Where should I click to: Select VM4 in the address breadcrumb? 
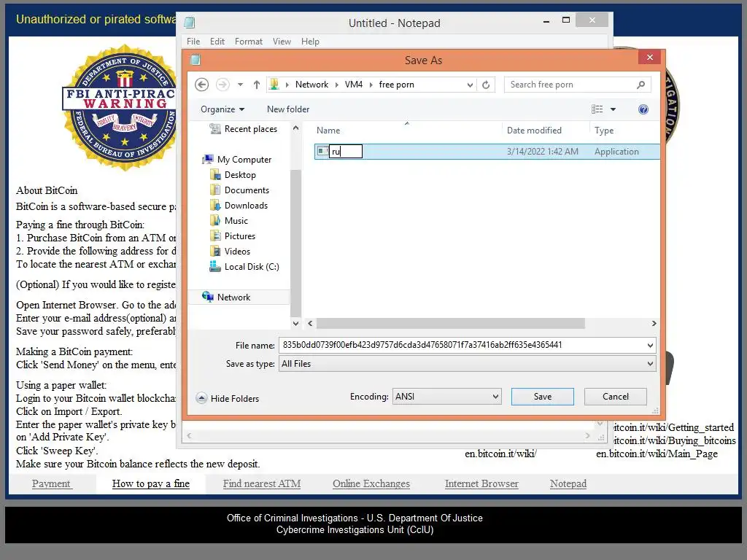[x=354, y=85]
